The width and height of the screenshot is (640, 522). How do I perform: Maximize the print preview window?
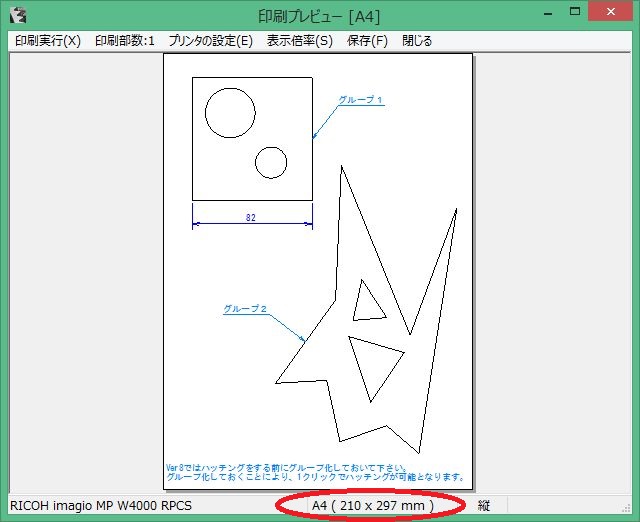point(575,12)
